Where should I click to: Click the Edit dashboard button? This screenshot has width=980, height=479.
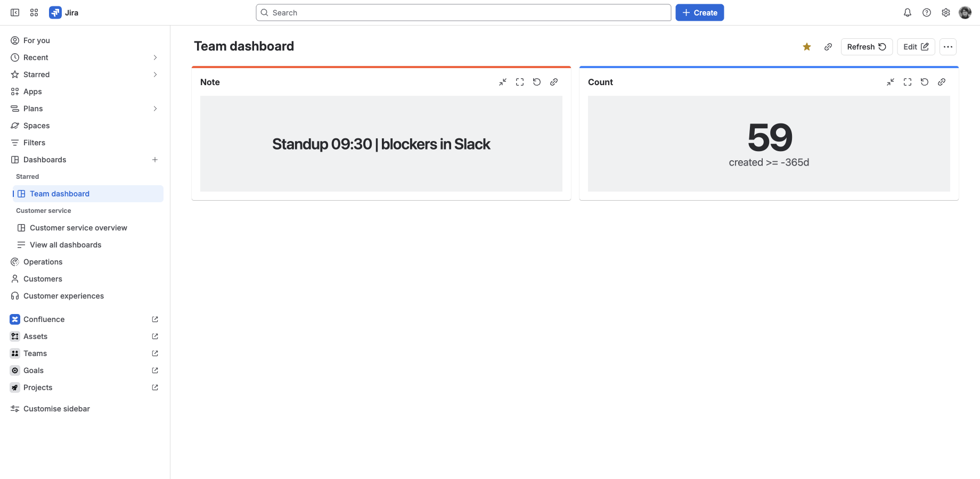[x=916, y=47]
